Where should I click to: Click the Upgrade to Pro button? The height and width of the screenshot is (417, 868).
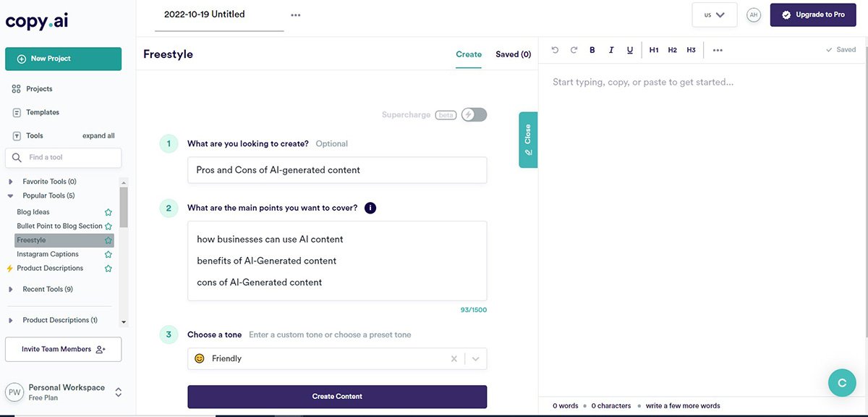[812, 14]
